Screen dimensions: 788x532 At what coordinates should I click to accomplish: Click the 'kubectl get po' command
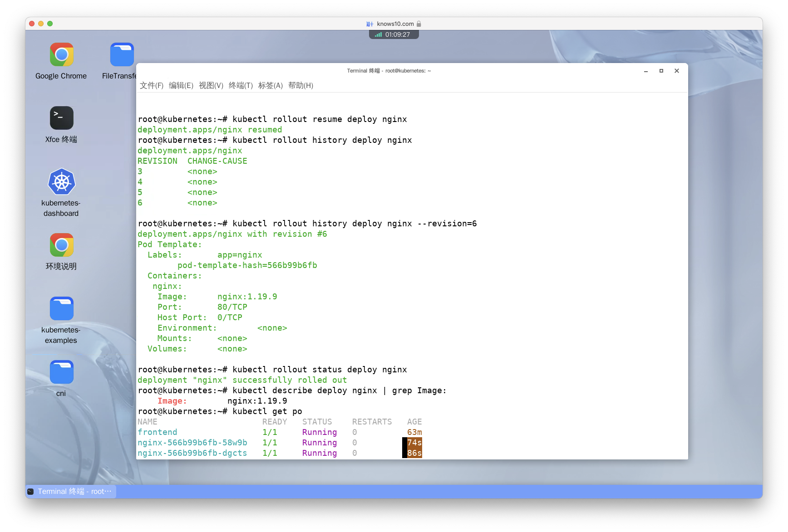coord(267,411)
